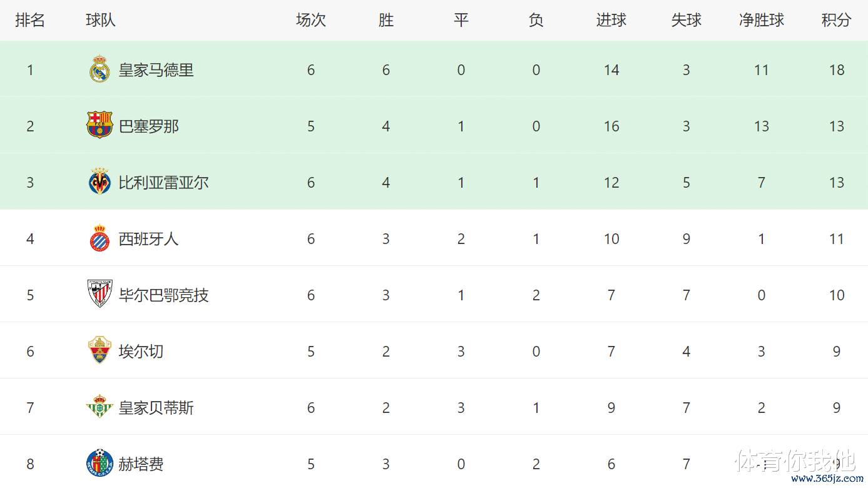
Task: Click the Real Madrid club crest
Action: [x=100, y=69]
